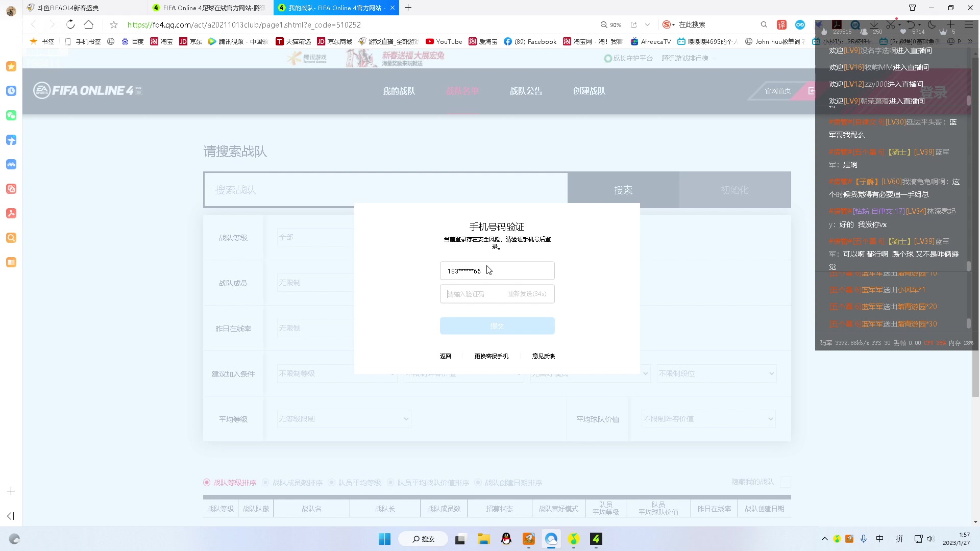Screen dimensions: 980x551
Task: Click the search magnifier in the search box
Action: [764, 24]
